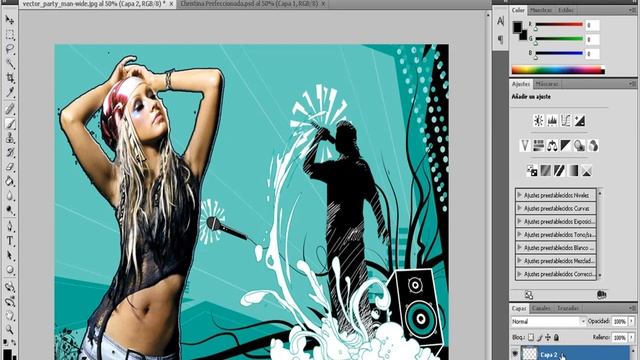Add a Hue/Saturation adjustment

coord(538,145)
